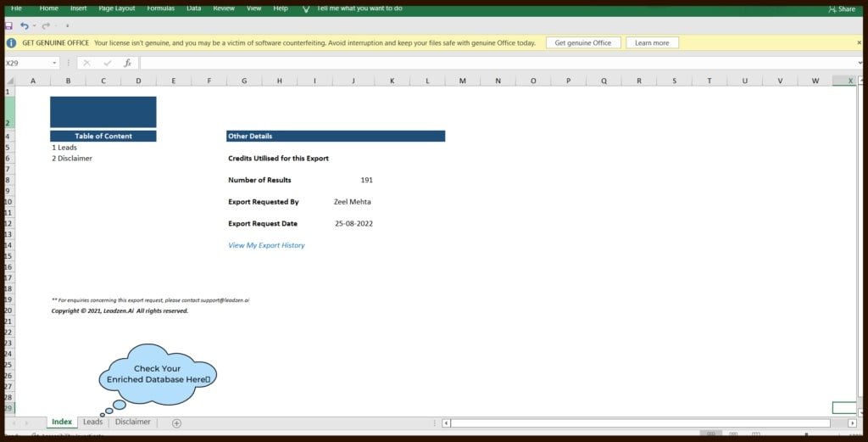Add a new sheet with plus icon
The image size is (868, 442).
coord(176,422)
